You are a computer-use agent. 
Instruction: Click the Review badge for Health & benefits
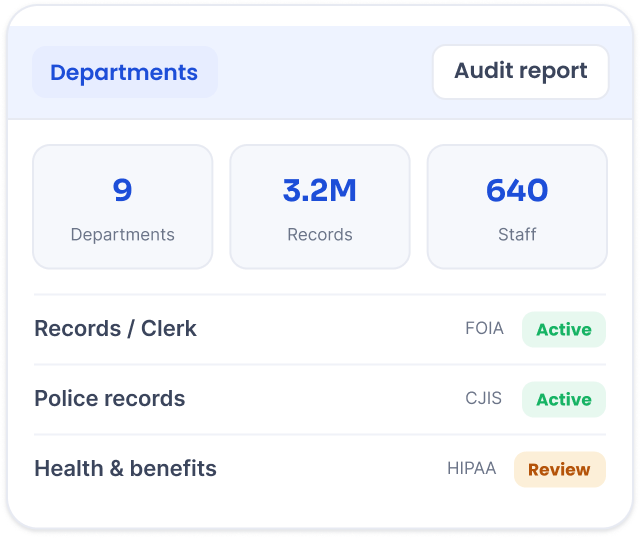(x=560, y=469)
